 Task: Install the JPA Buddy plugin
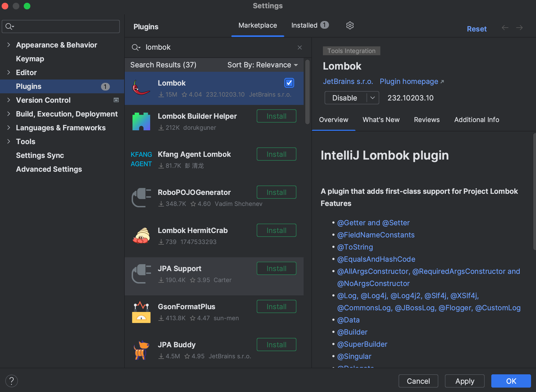(276, 345)
